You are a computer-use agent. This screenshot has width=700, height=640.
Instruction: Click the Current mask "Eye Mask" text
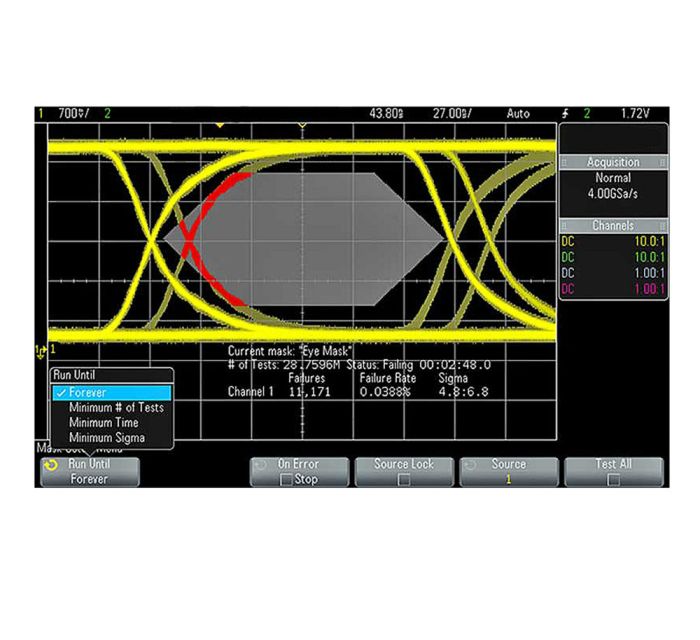pos(290,351)
